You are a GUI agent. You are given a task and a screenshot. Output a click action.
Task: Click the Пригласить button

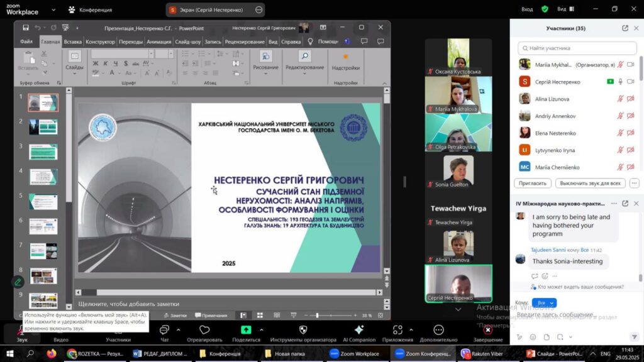pos(532,184)
